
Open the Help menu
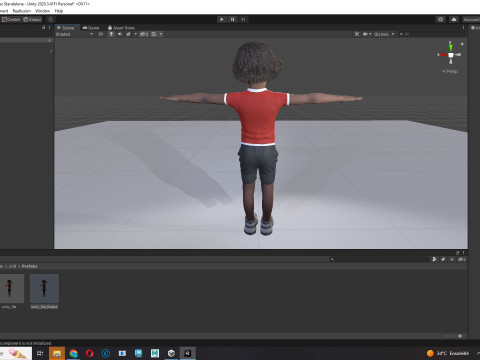(x=59, y=11)
